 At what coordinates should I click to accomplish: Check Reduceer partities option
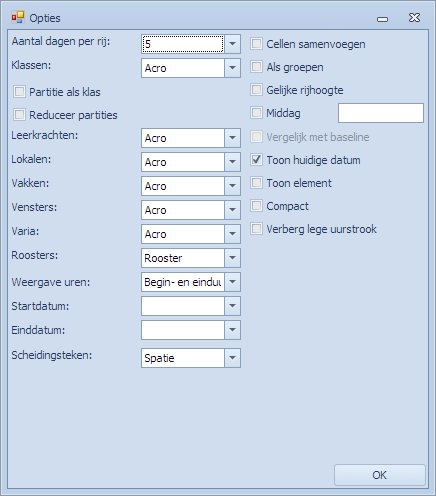pos(19,115)
